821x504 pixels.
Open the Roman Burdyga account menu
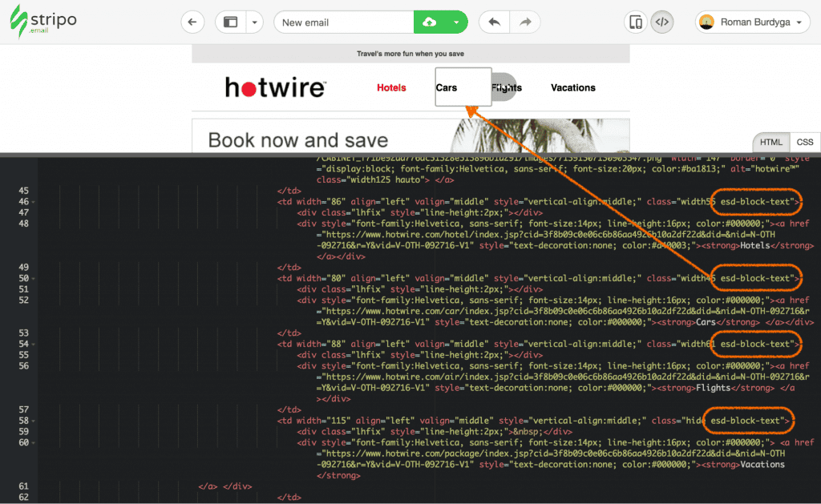click(x=752, y=22)
